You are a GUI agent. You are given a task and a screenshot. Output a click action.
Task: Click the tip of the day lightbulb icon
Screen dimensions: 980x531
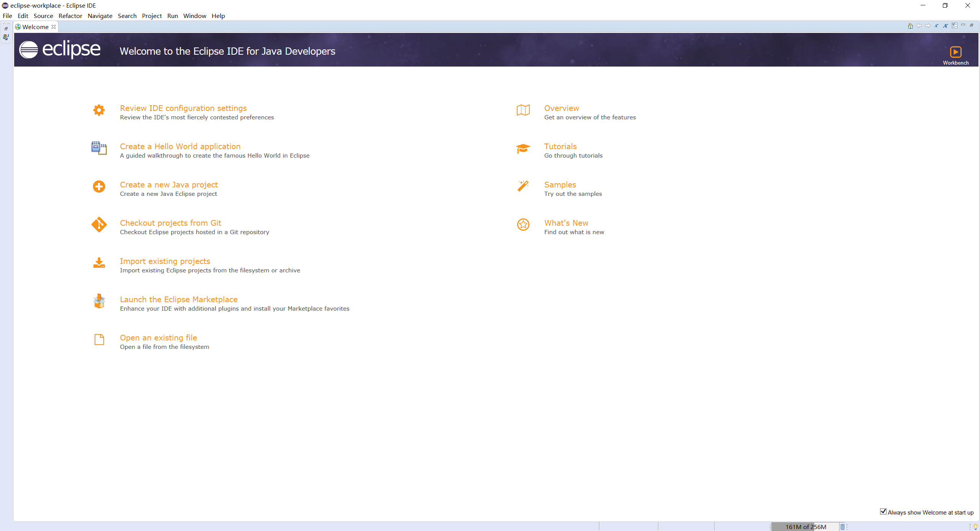(975, 527)
